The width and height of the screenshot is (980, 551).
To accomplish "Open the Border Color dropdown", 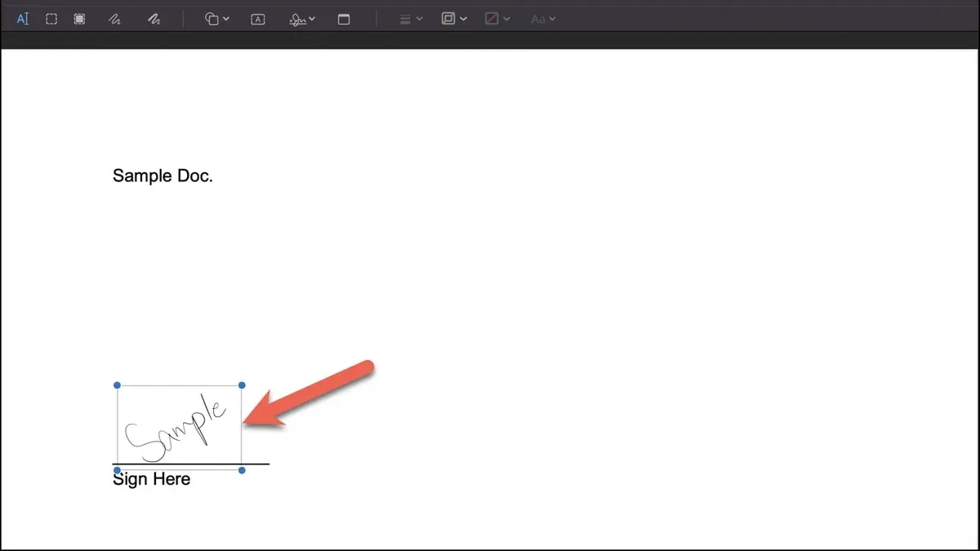I will point(454,19).
